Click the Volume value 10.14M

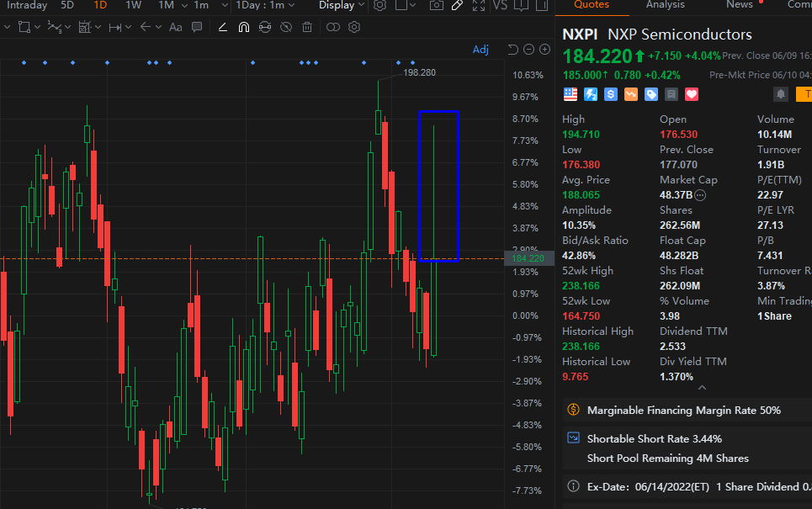point(775,135)
